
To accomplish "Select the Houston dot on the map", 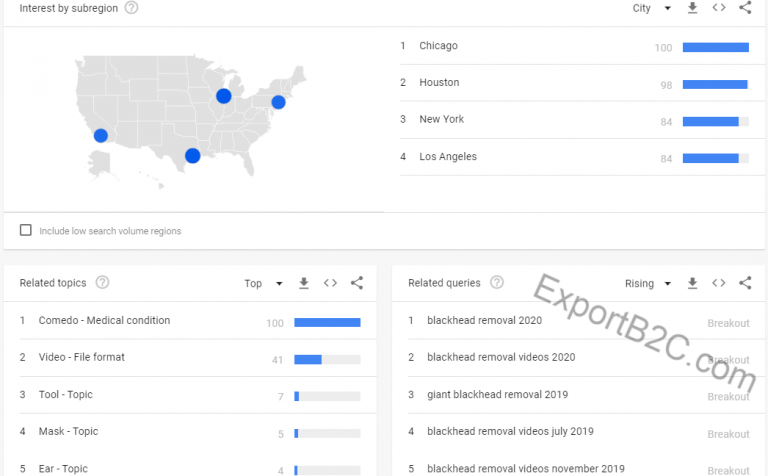I will pyautogui.click(x=192, y=156).
